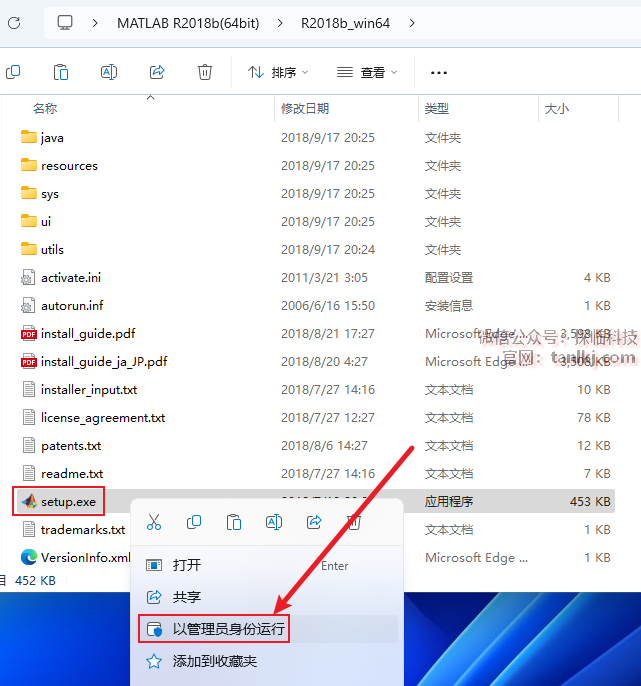The width and height of the screenshot is (641, 686).
Task: Click the refresh button in address bar
Action: pyautogui.click(x=14, y=23)
